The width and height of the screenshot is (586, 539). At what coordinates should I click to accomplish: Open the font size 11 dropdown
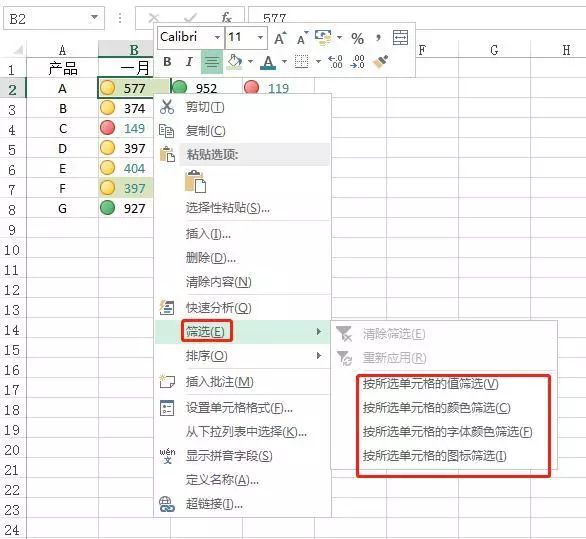(x=260, y=37)
